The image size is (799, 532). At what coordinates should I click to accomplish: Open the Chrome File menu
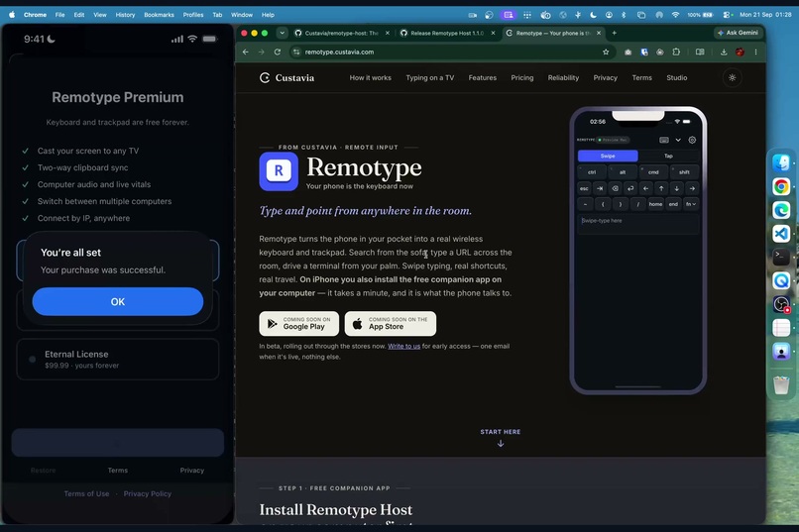click(59, 15)
